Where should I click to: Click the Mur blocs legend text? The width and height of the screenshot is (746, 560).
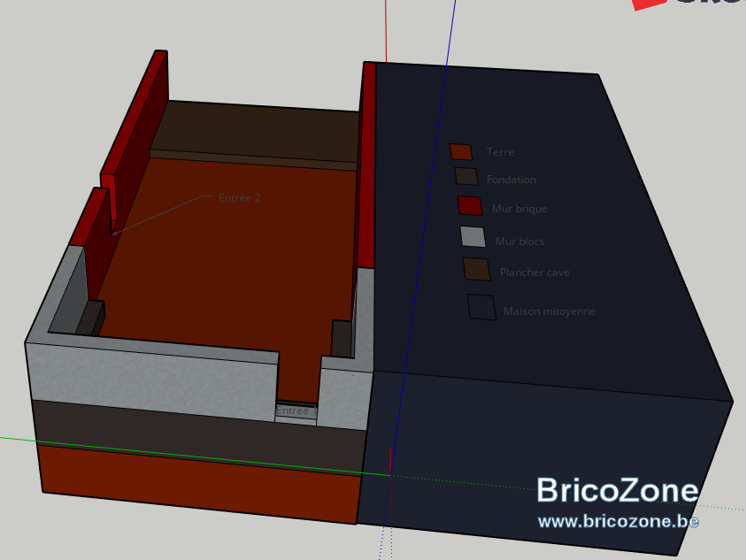[x=520, y=242]
